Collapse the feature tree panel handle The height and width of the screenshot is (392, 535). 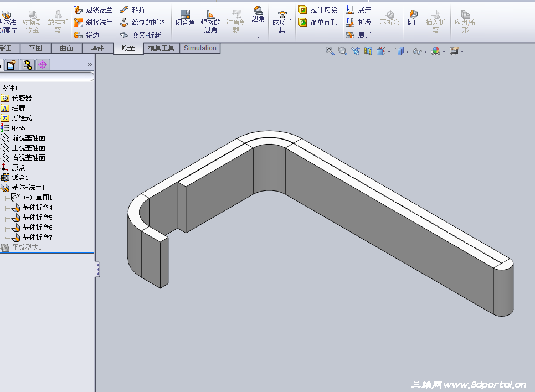97,270
